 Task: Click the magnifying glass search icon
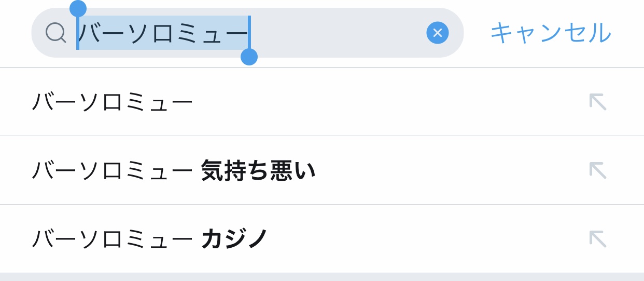point(55,32)
